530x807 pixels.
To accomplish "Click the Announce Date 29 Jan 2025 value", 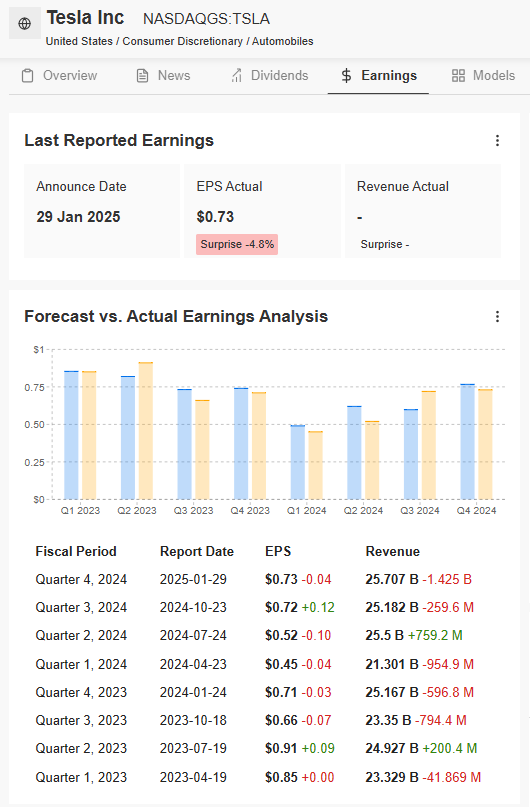I will [x=78, y=217].
